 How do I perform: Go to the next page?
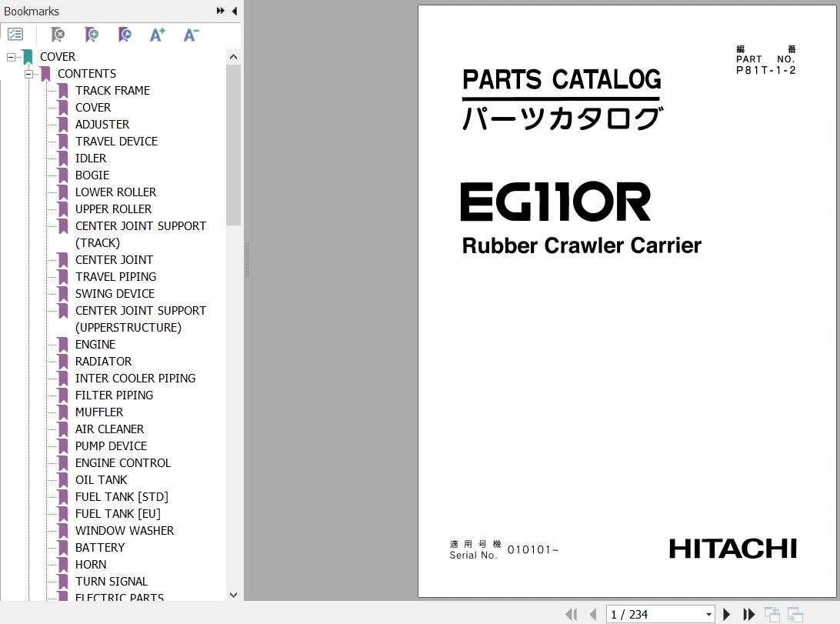726,614
